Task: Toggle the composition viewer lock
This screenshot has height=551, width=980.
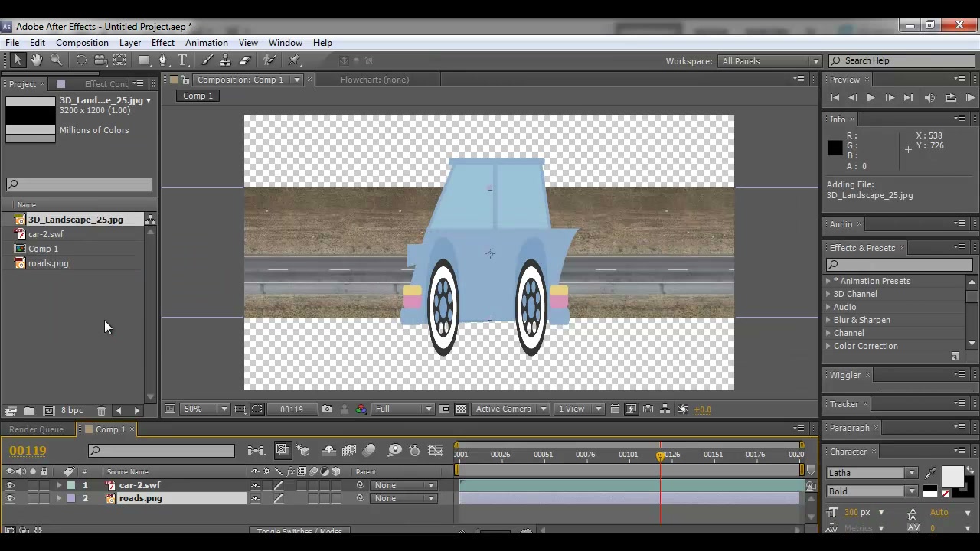Action: 185,80
